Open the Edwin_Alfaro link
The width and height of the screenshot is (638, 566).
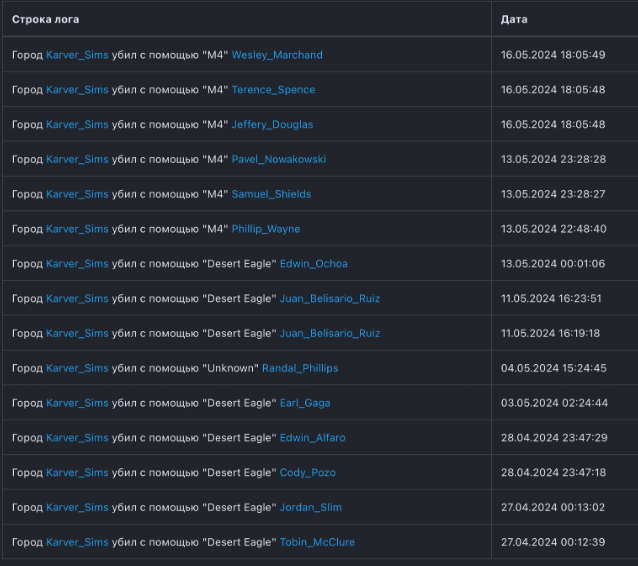tap(313, 438)
